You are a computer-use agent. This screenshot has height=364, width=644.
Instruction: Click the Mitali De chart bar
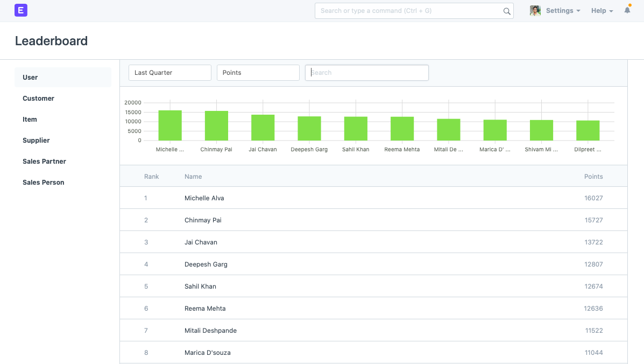tap(449, 130)
